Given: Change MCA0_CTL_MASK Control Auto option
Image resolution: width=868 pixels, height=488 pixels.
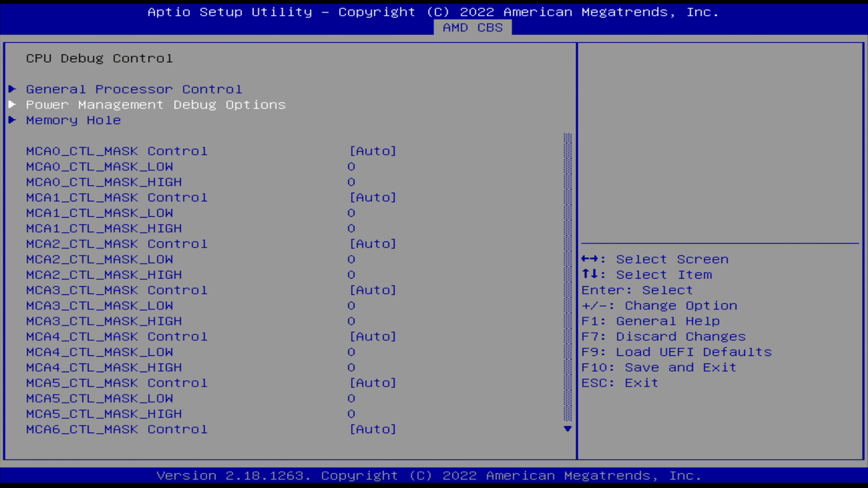Looking at the screenshot, I should click(x=373, y=151).
